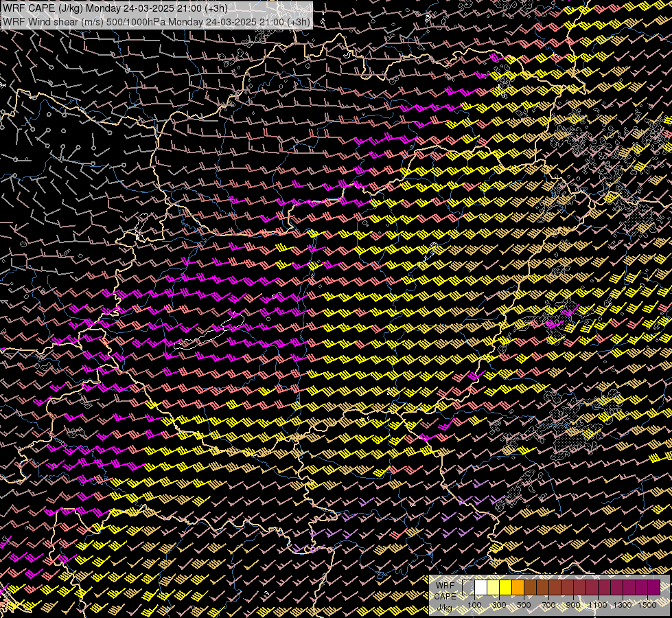Viewport: 672px width, 618px height.
Task: Click the magenta last CAPE legend swatch
Action: pos(653,588)
